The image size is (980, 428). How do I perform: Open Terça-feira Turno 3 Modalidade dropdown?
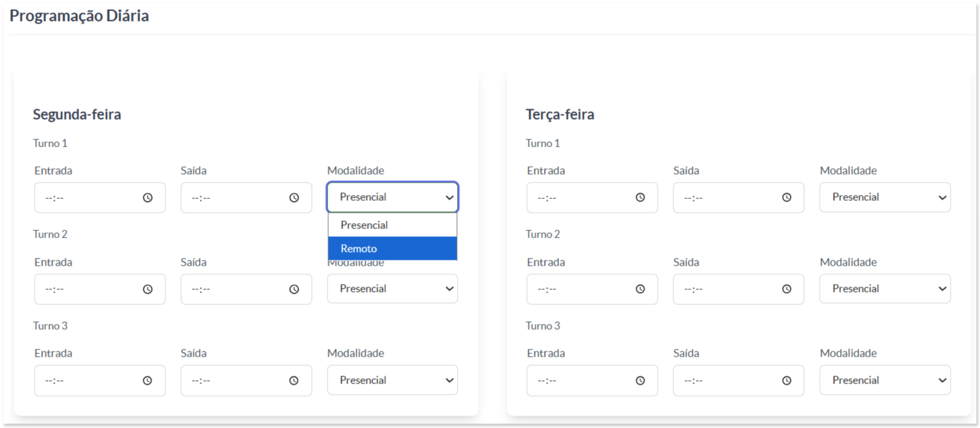click(x=885, y=380)
